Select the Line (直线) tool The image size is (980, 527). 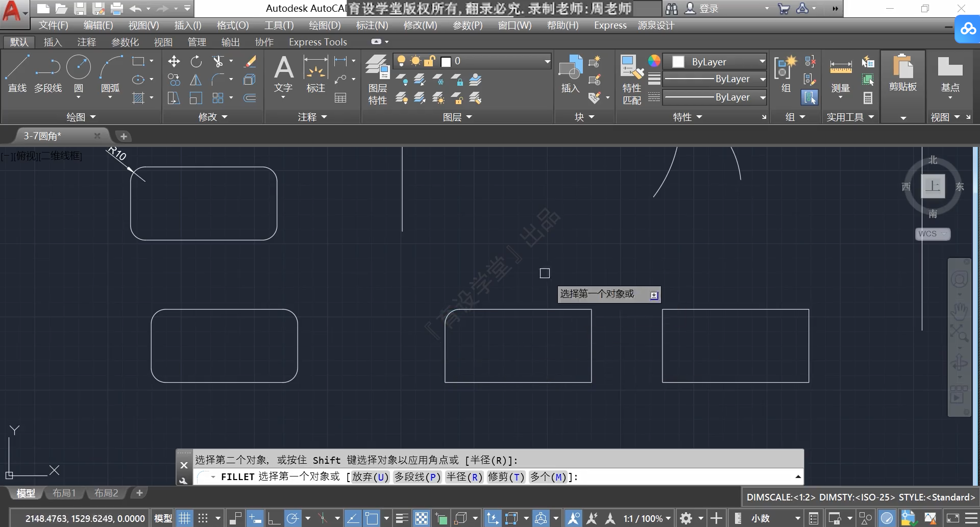coord(17,73)
